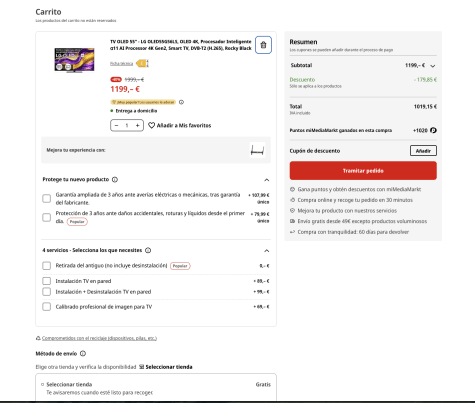Click the +107,99 € warranty price
Screen dimensions: 475x403
click(x=259, y=195)
